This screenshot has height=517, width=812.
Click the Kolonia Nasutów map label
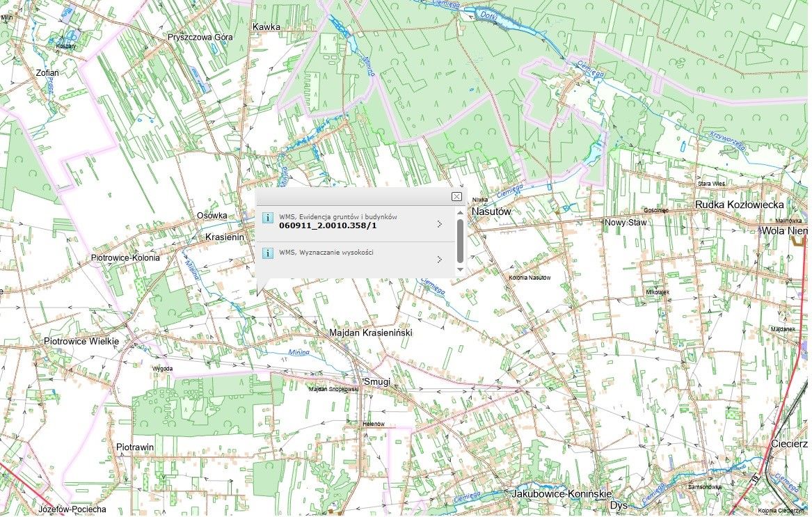(530, 278)
